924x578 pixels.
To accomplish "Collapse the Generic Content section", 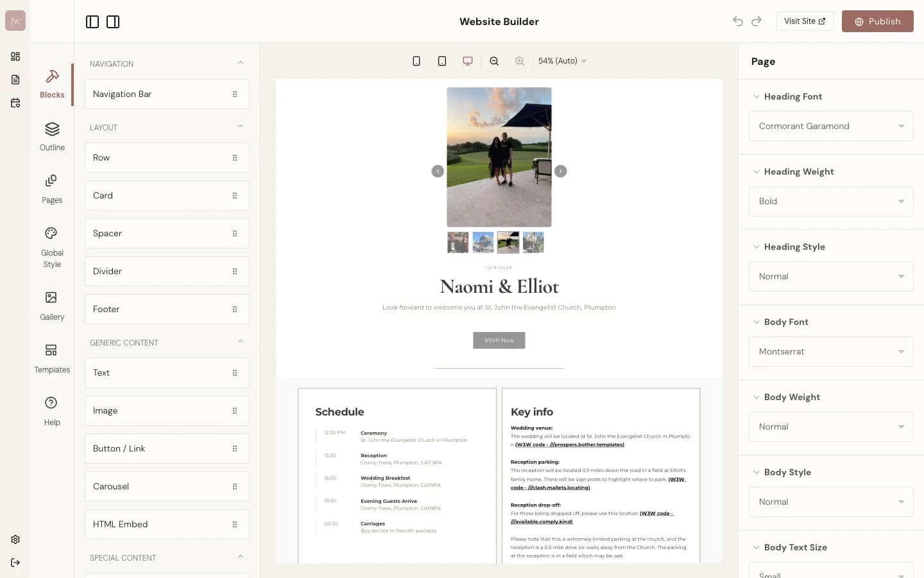I will [241, 341].
